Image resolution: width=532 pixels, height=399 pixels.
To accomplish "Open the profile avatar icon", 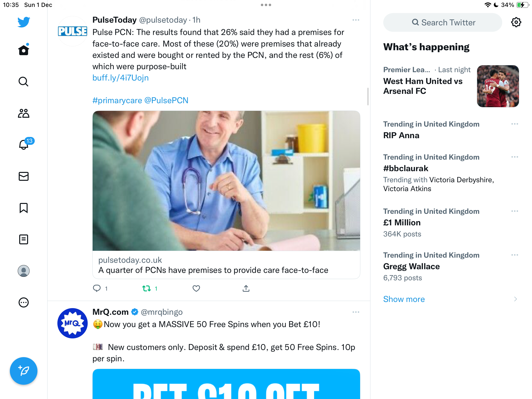I will point(24,271).
